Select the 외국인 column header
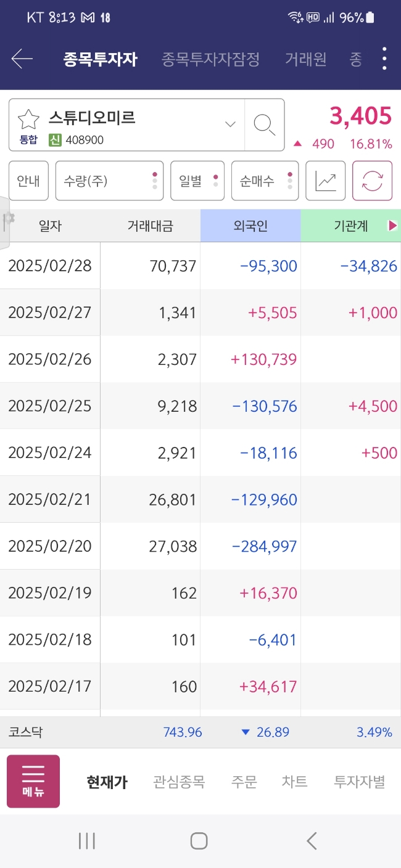401x868 pixels. [250, 226]
